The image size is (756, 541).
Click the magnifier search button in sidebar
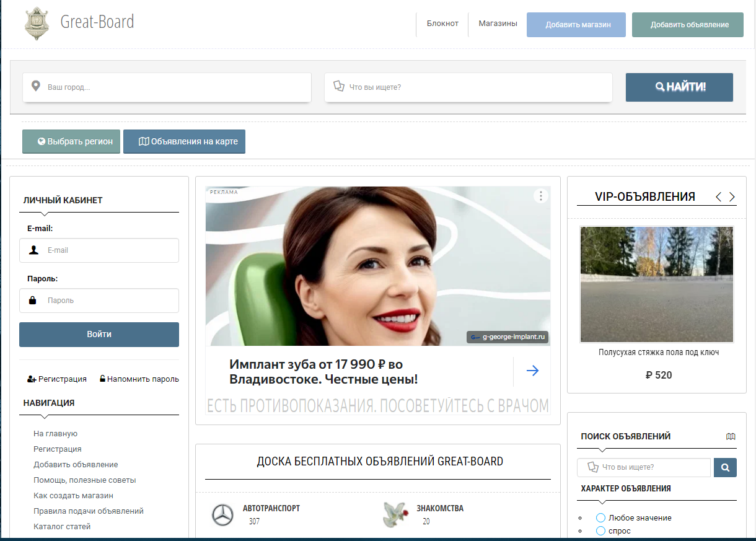click(725, 467)
